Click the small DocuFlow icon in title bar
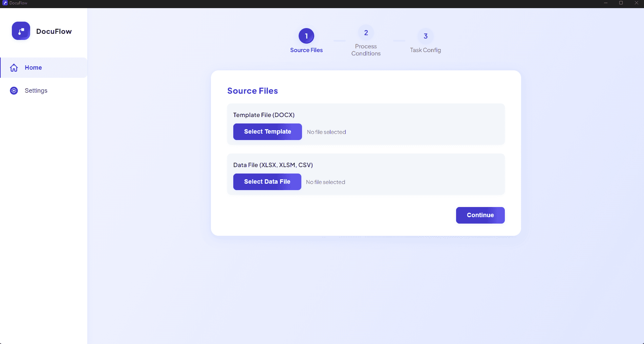The height and width of the screenshot is (344, 644). point(5,3)
